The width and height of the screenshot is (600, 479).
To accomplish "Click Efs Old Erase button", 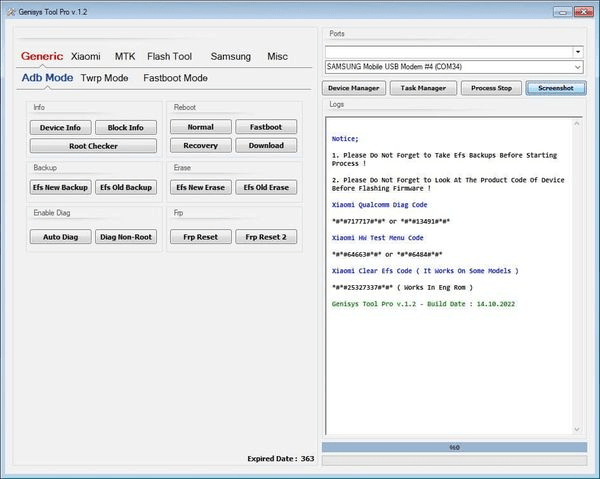I will tap(266, 187).
